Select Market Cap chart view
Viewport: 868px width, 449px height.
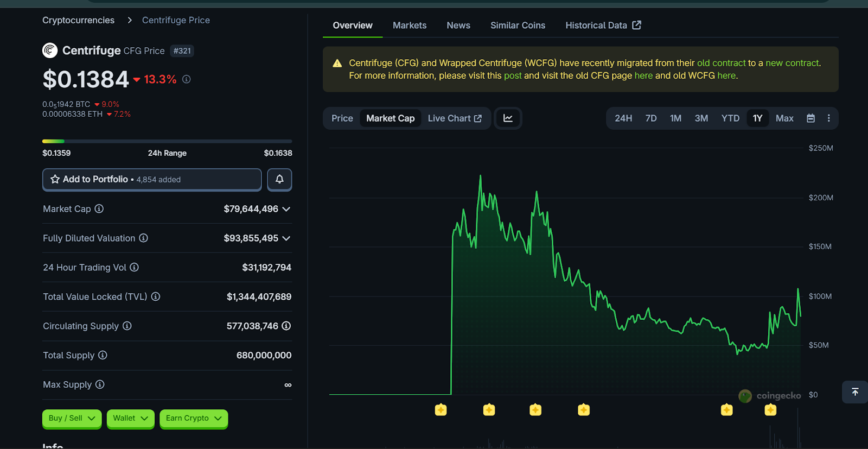tap(391, 118)
